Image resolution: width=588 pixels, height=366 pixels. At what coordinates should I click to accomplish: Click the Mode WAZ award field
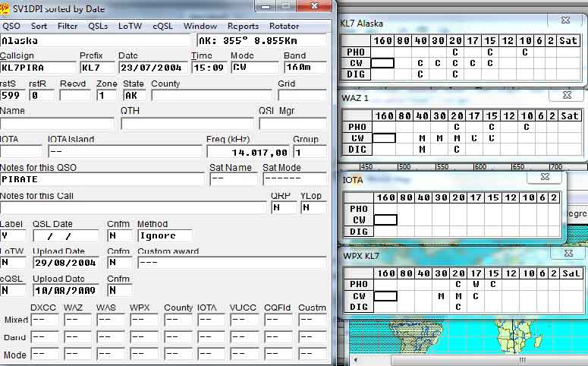(x=77, y=354)
